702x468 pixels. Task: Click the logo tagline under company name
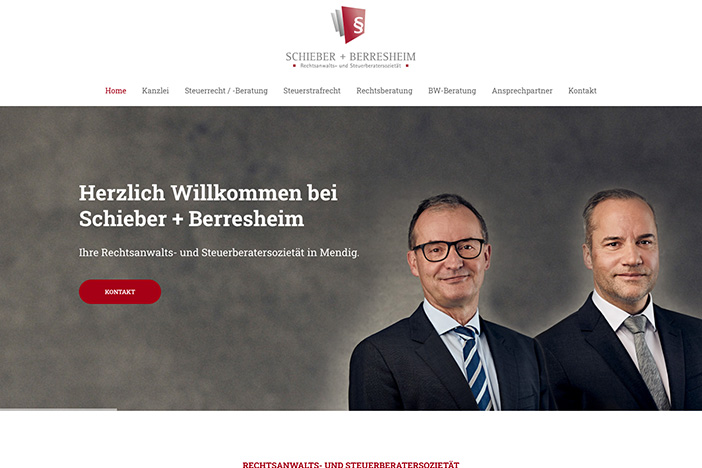[351, 66]
